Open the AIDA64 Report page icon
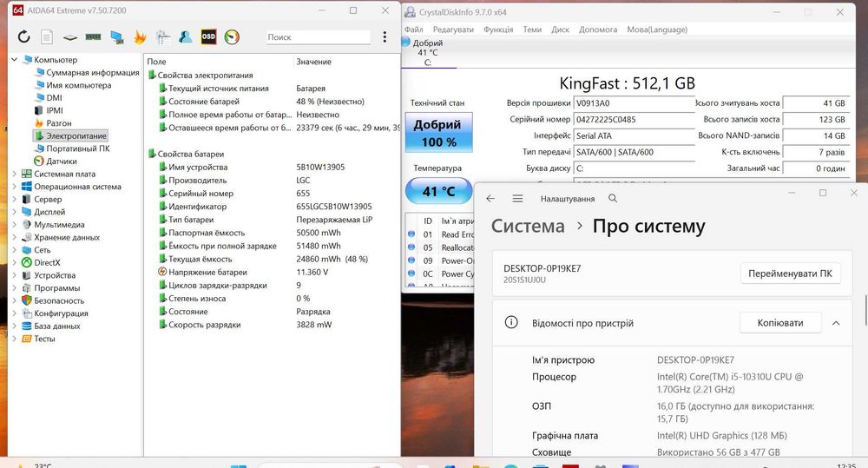The height and width of the screenshot is (468, 868). pyautogui.click(x=47, y=37)
